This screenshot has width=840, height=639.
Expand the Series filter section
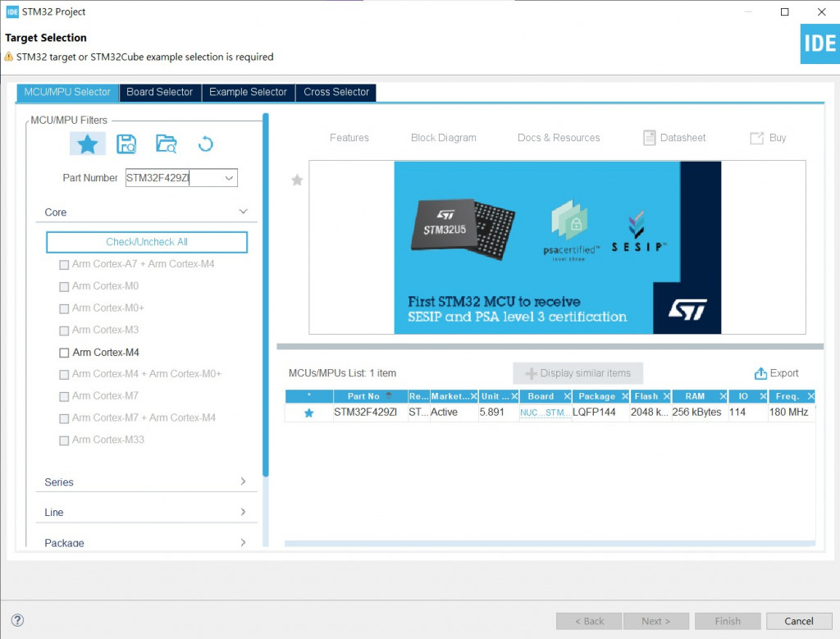[243, 482]
